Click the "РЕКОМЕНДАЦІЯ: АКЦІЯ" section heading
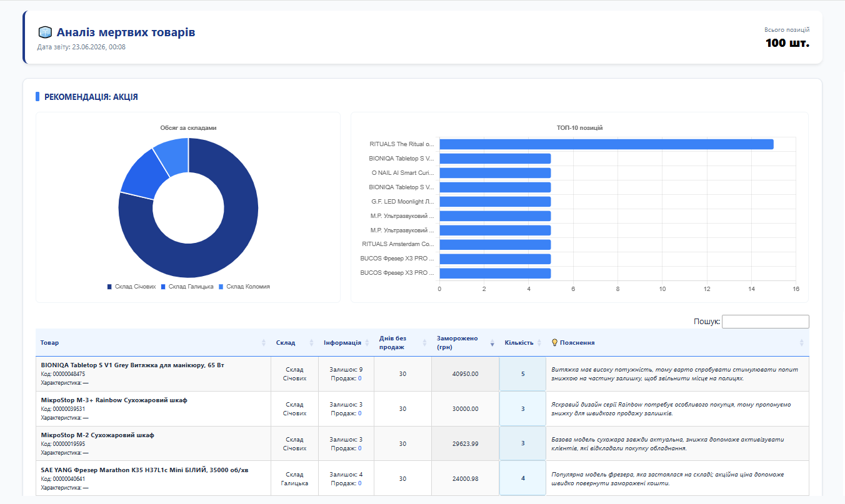 (x=91, y=97)
